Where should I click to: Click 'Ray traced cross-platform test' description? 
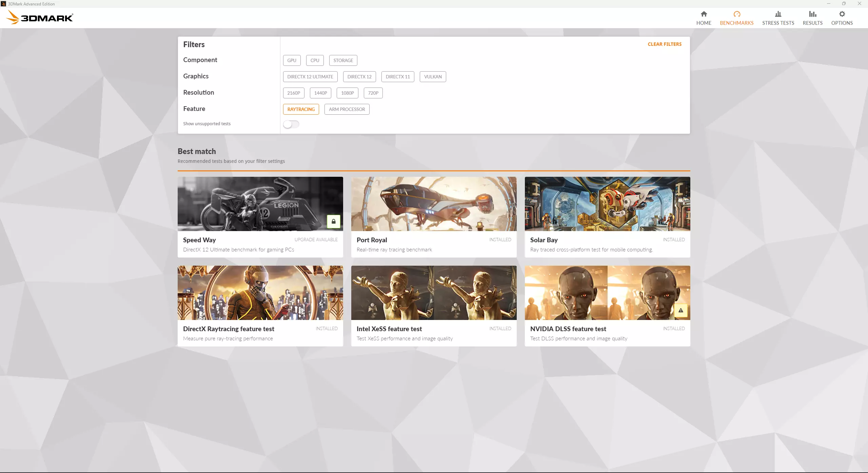(591, 250)
